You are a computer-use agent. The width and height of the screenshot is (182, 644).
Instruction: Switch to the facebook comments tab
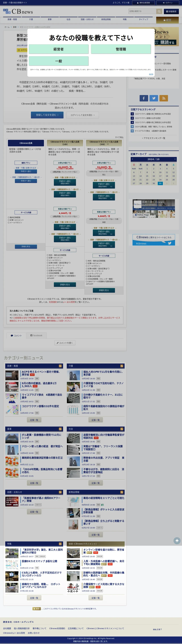click(36, 335)
